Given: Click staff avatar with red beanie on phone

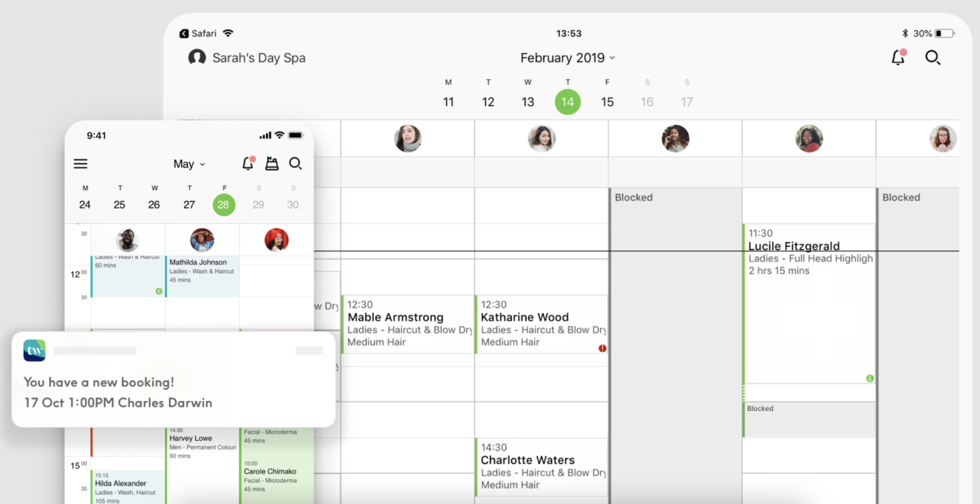Looking at the screenshot, I should 276,240.
